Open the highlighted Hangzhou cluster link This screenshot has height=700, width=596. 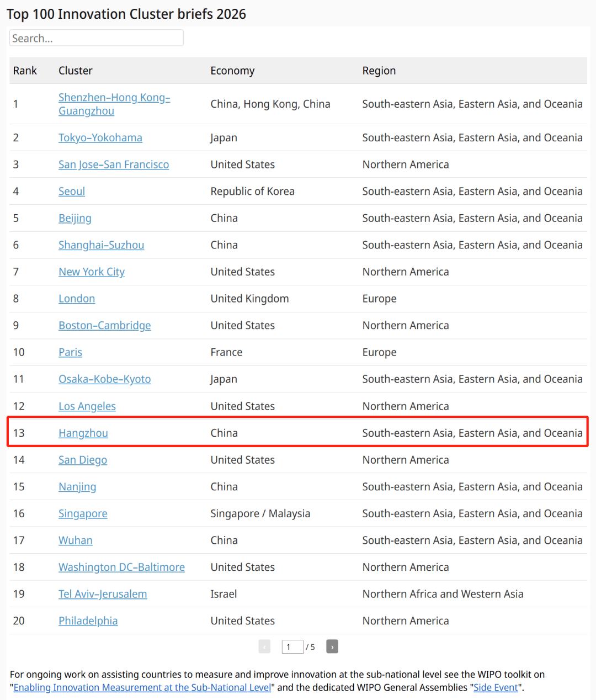(83, 433)
